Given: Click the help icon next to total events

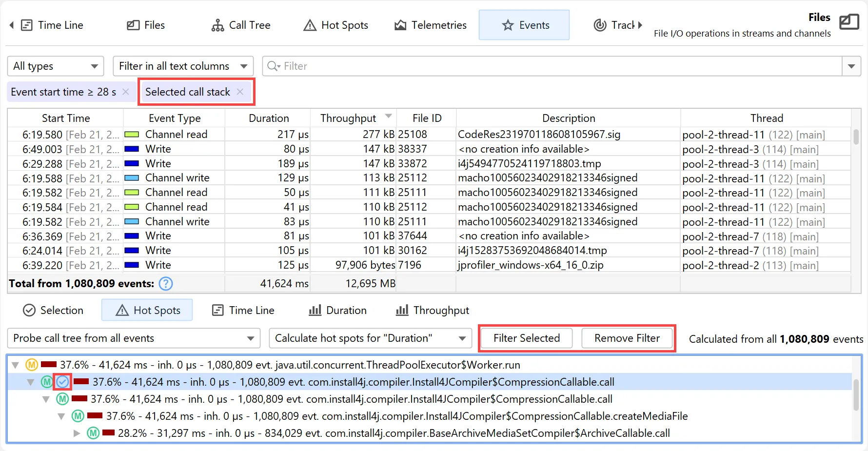Looking at the screenshot, I should tap(165, 283).
